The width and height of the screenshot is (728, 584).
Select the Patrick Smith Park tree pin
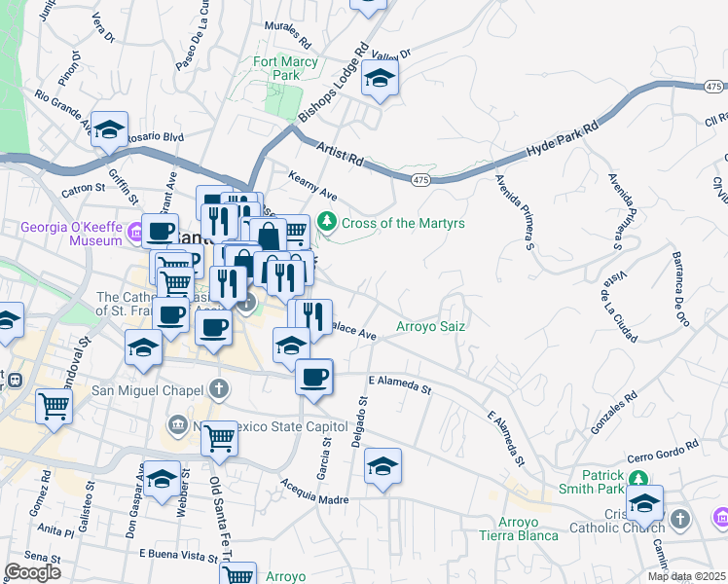tap(637, 479)
